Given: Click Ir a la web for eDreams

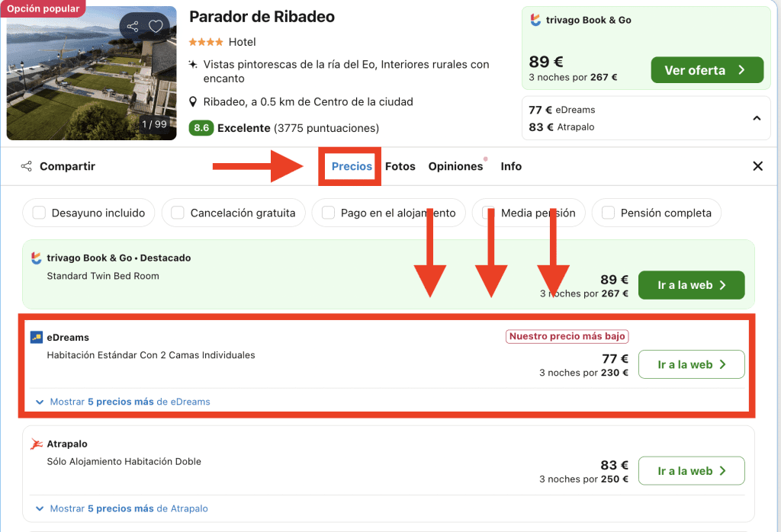Looking at the screenshot, I should tap(691, 364).
